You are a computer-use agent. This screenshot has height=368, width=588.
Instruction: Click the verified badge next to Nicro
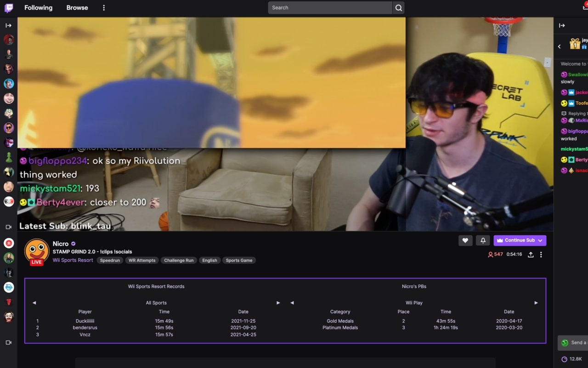click(x=73, y=244)
